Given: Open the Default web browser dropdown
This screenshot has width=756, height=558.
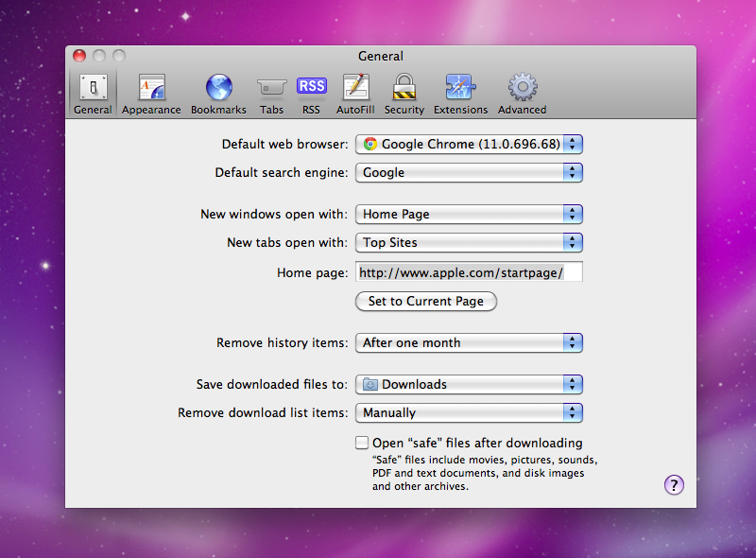Looking at the screenshot, I should click(x=469, y=144).
